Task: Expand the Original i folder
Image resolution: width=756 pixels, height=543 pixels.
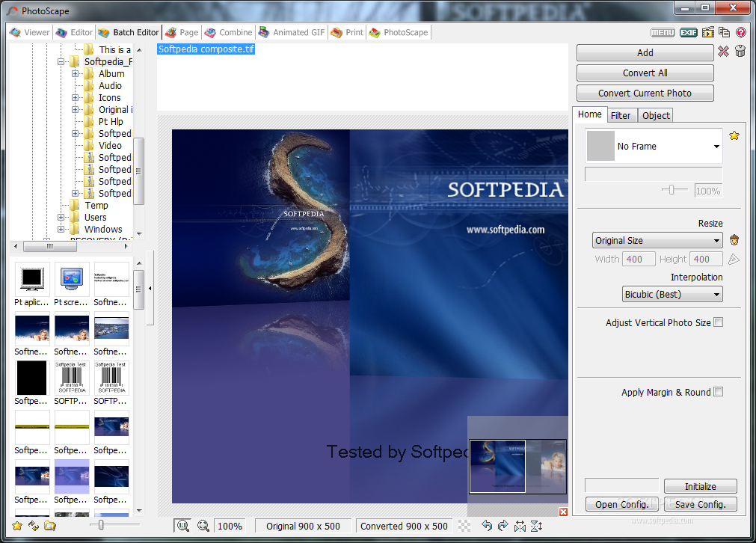Action: [x=76, y=109]
